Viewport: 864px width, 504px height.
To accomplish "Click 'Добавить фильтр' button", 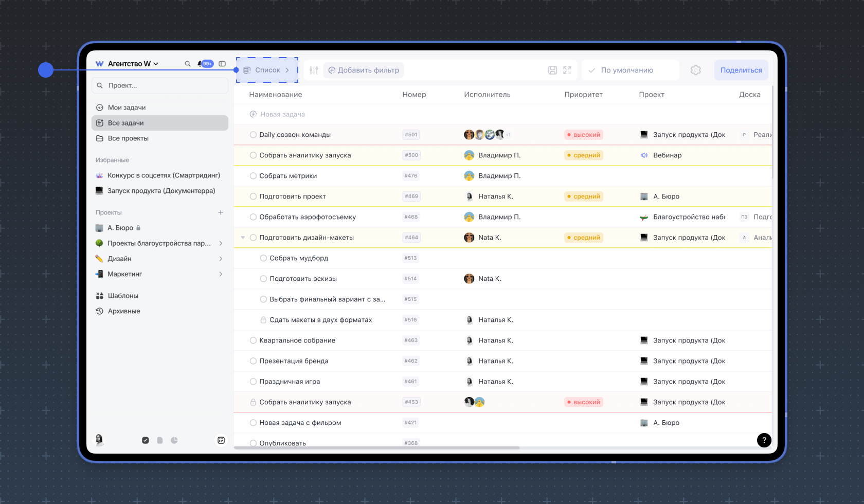I will [364, 70].
